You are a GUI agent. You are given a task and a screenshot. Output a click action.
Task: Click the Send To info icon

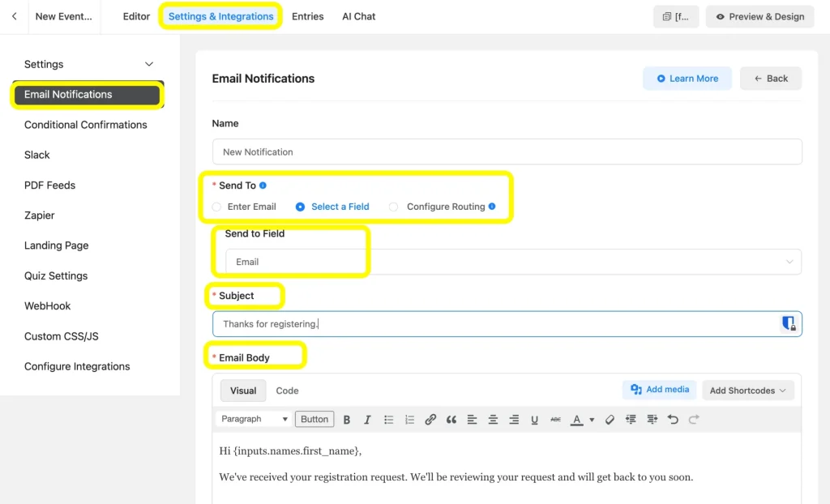[263, 186]
